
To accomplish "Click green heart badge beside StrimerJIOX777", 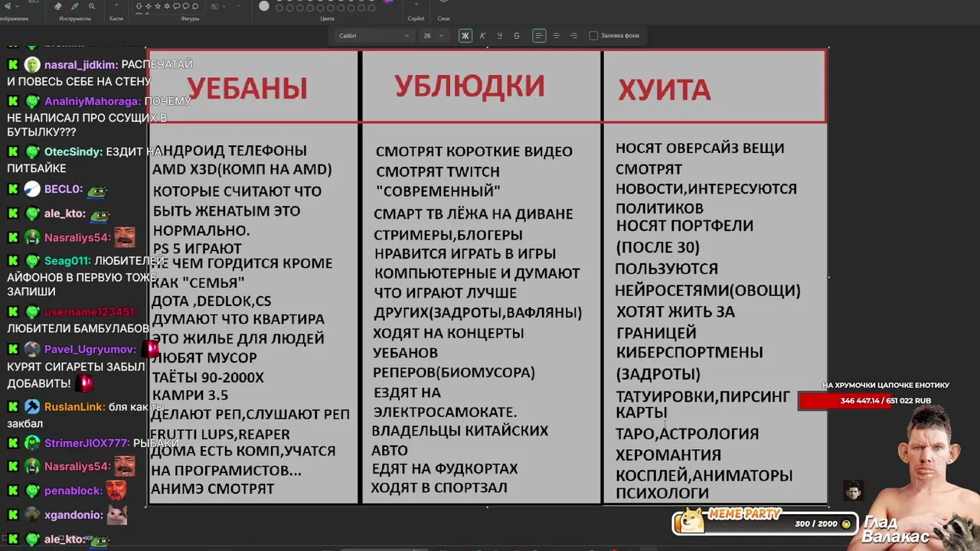I will tap(32, 443).
